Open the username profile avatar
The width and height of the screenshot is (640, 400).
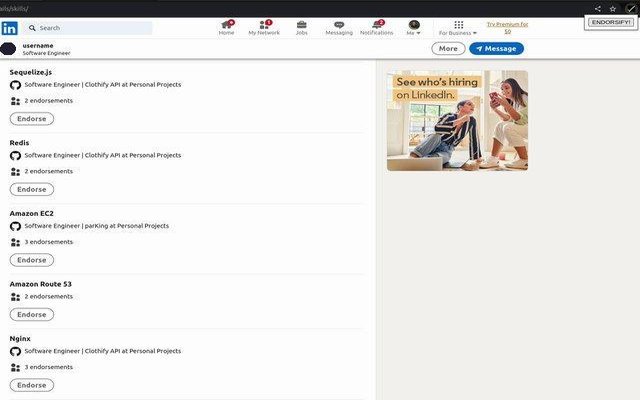pyautogui.click(x=8, y=49)
